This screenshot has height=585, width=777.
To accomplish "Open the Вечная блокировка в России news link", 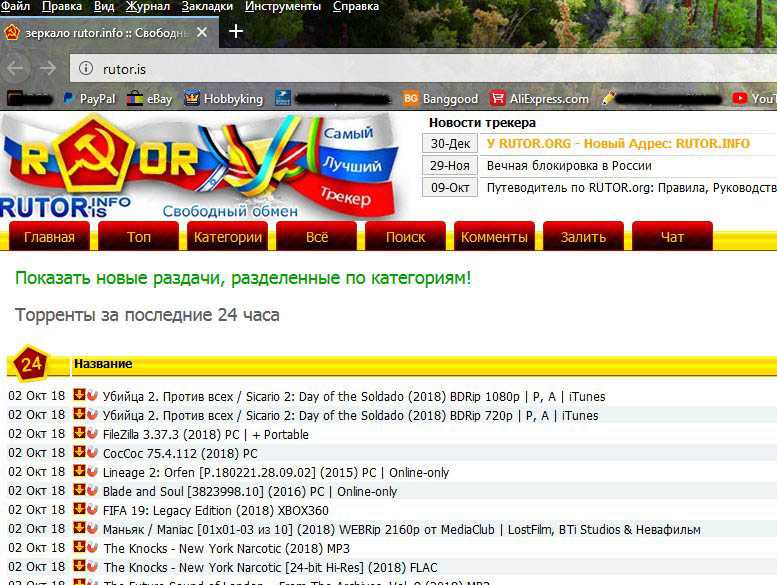I will [x=568, y=165].
